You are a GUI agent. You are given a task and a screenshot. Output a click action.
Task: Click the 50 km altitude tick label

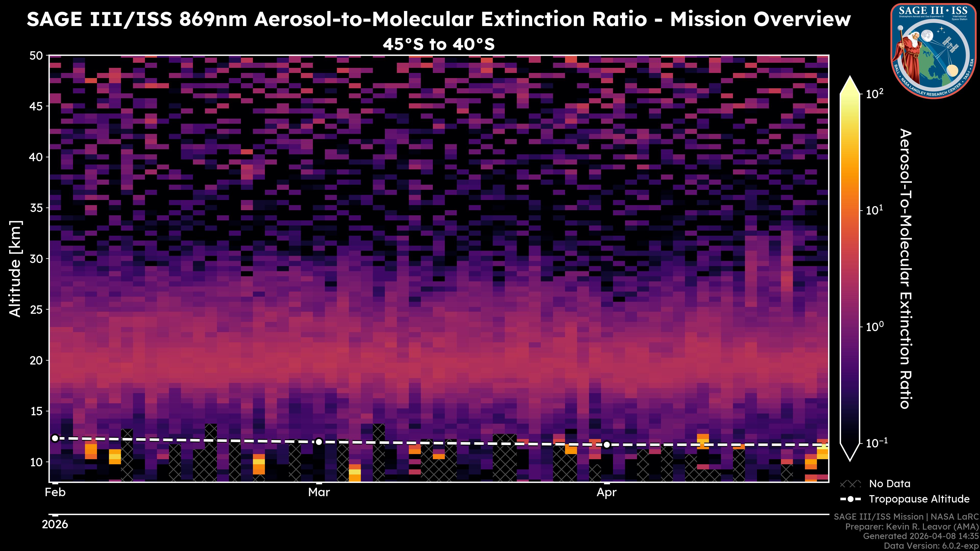coord(36,56)
